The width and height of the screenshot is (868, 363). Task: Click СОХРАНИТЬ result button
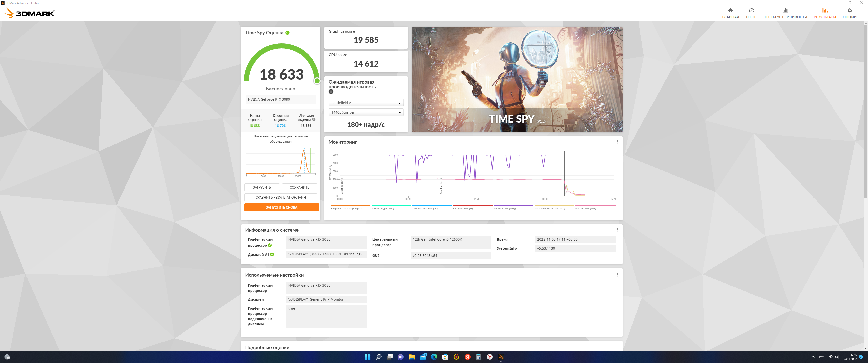click(299, 187)
